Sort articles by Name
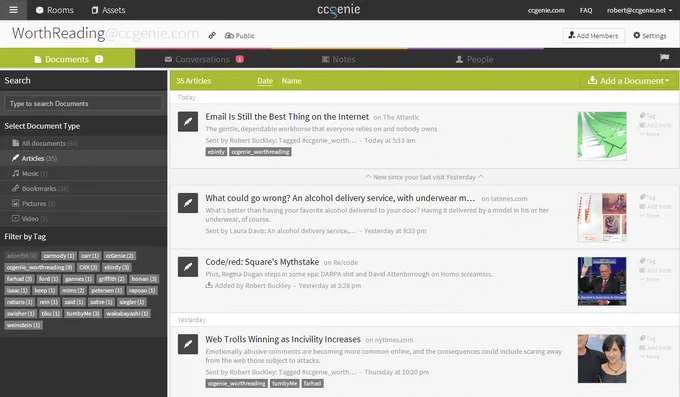The image size is (680, 397). [291, 81]
